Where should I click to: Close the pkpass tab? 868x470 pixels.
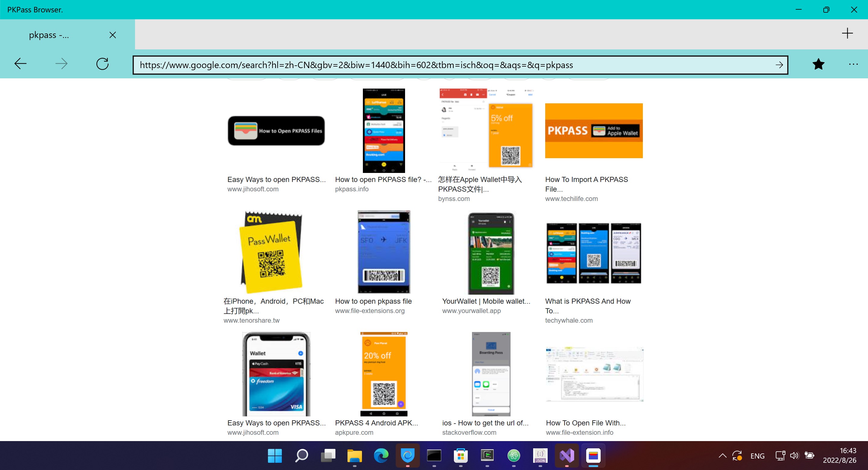point(112,35)
